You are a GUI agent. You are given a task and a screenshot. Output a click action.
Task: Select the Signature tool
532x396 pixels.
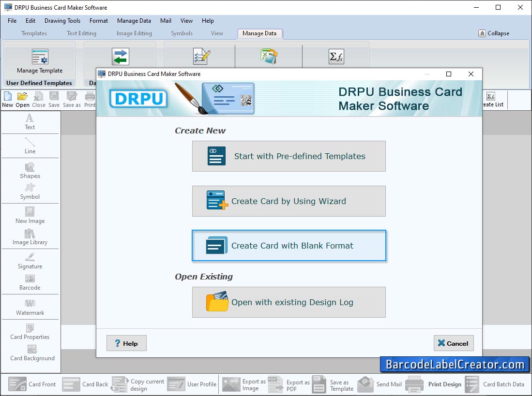point(30,261)
